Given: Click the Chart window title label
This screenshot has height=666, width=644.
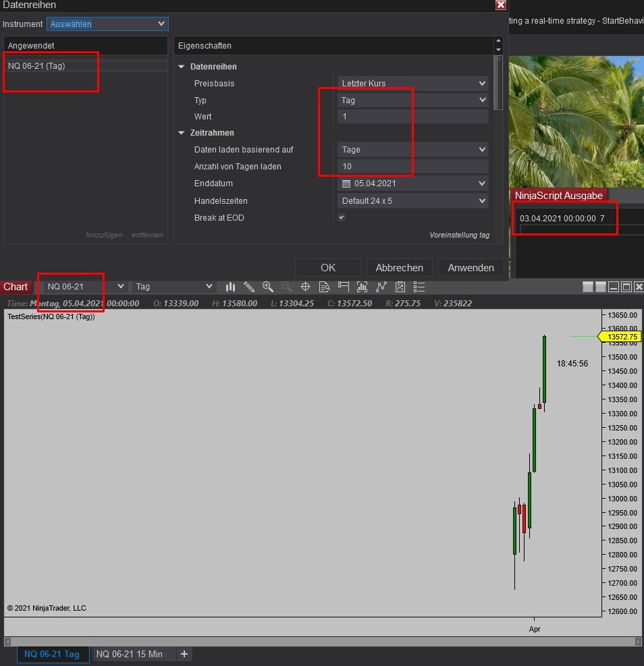Looking at the screenshot, I should tap(16, 287).
